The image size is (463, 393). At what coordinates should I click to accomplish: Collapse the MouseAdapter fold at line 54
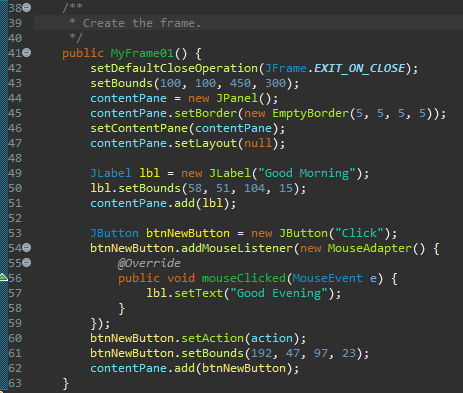coord(27,247)
